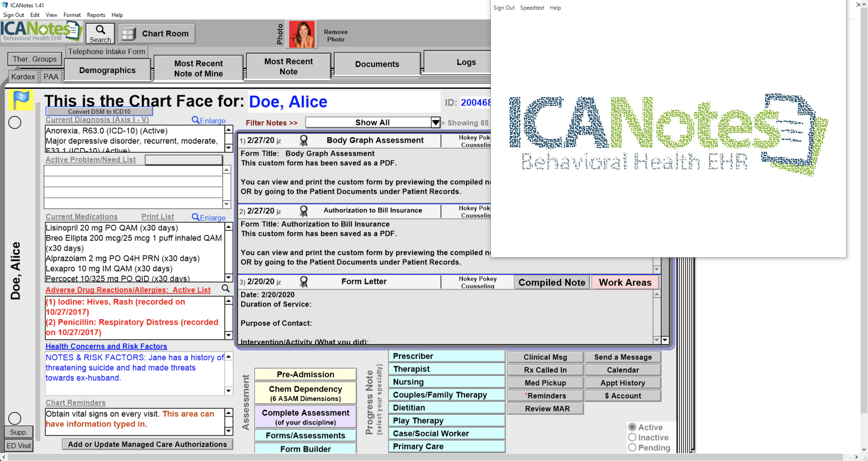Click the magnifier next to Adverse Drug Reactions

(x=225, y=289)
